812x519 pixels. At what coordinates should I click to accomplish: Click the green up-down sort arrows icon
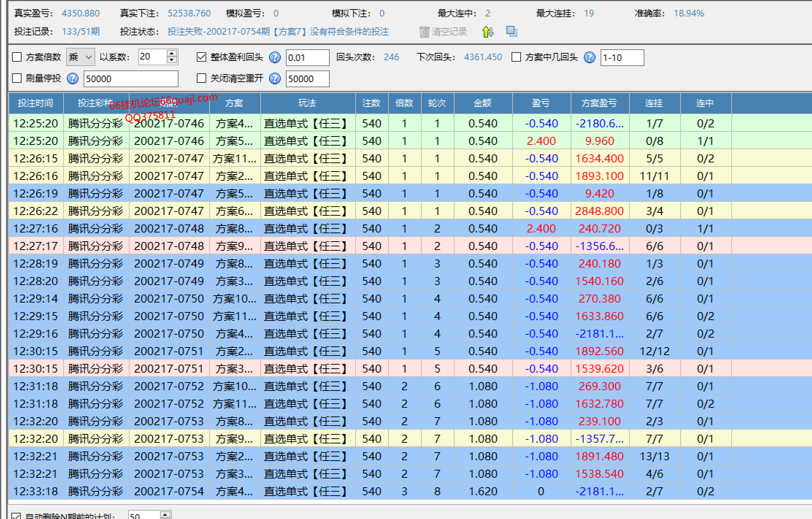pos(488,32)
